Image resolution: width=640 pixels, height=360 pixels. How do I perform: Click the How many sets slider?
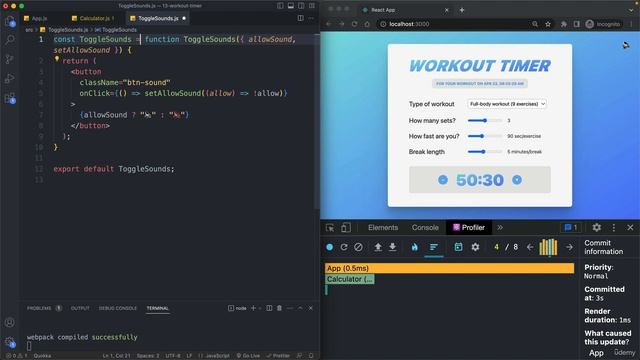[485, 120]
